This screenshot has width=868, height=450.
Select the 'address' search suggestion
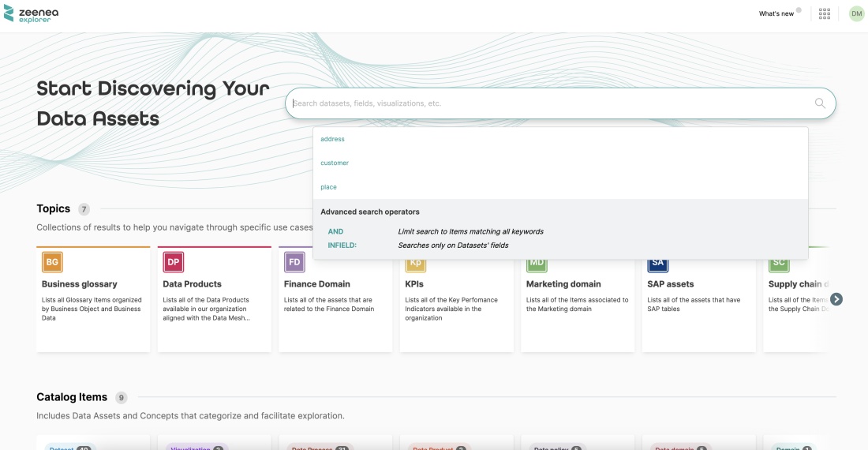pos(332,139)
